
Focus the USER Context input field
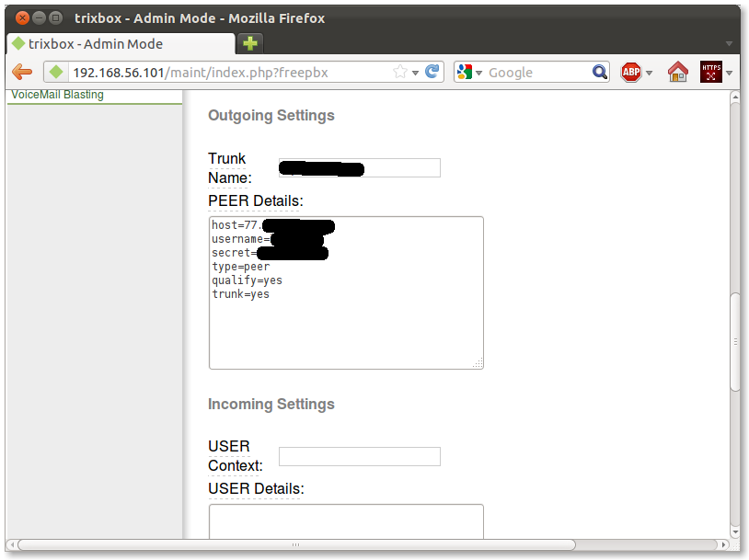pyautogui.click(x=359, y=456)
